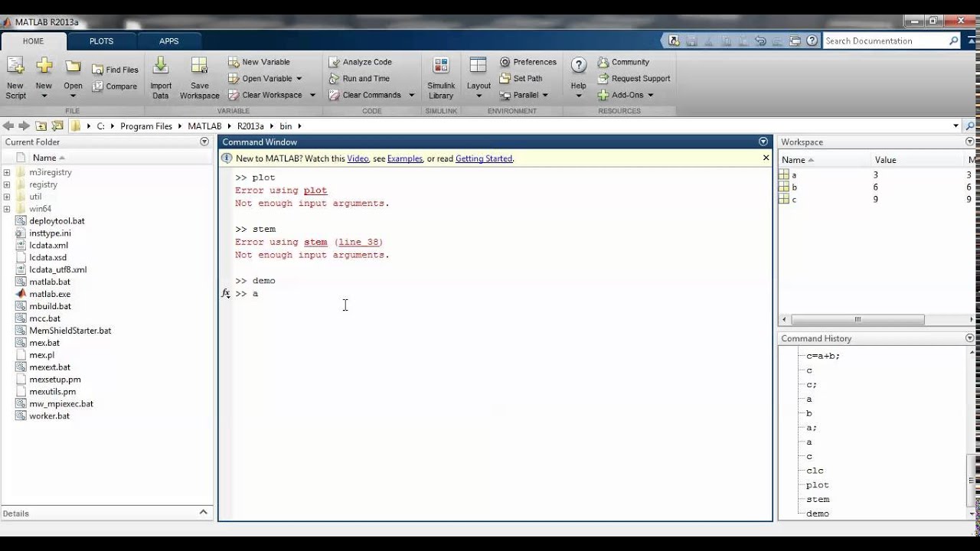Click the line 38 error link
The width and height of the screenshot is (980, 551).
358,242
